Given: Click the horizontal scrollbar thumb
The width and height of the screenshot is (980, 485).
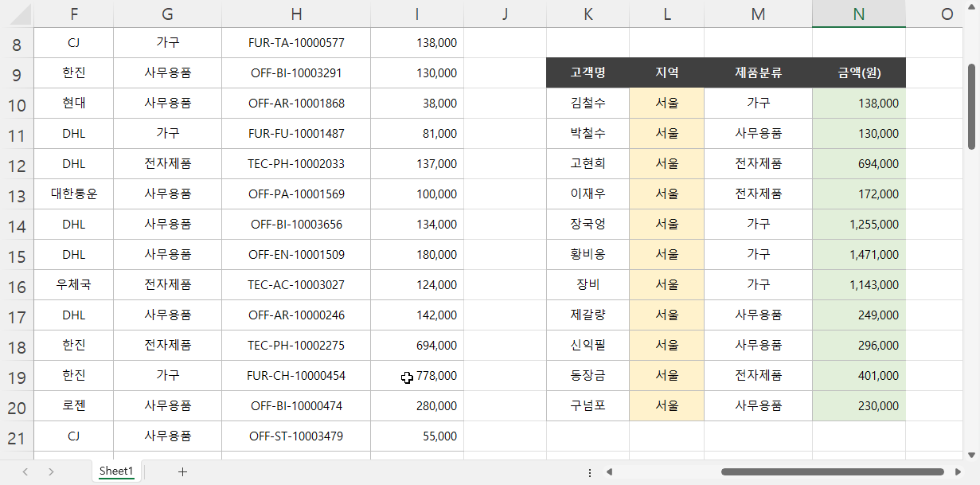Looking at the screenshot, I should [x=832, y=471].
